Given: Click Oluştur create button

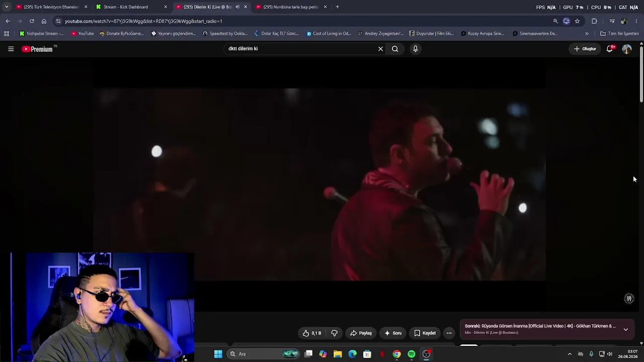Looking at the screenshot, I should click(x=585, y=49).
